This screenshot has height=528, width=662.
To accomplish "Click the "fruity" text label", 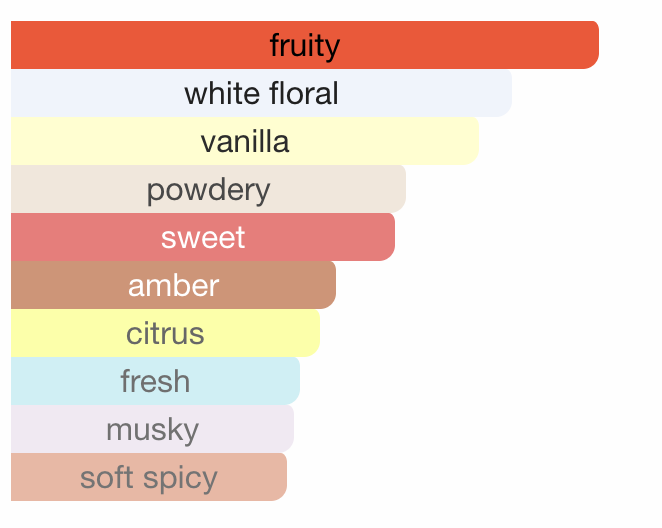I will point(305,45).
